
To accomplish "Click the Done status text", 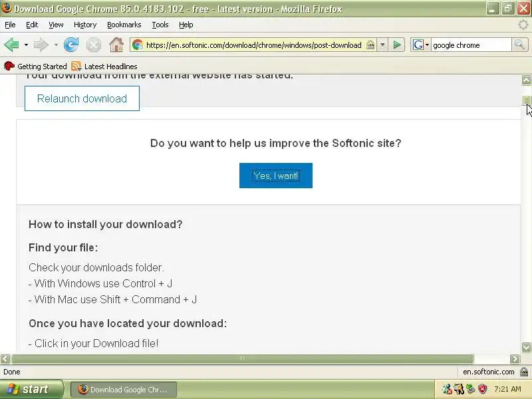I will [12, 372].
